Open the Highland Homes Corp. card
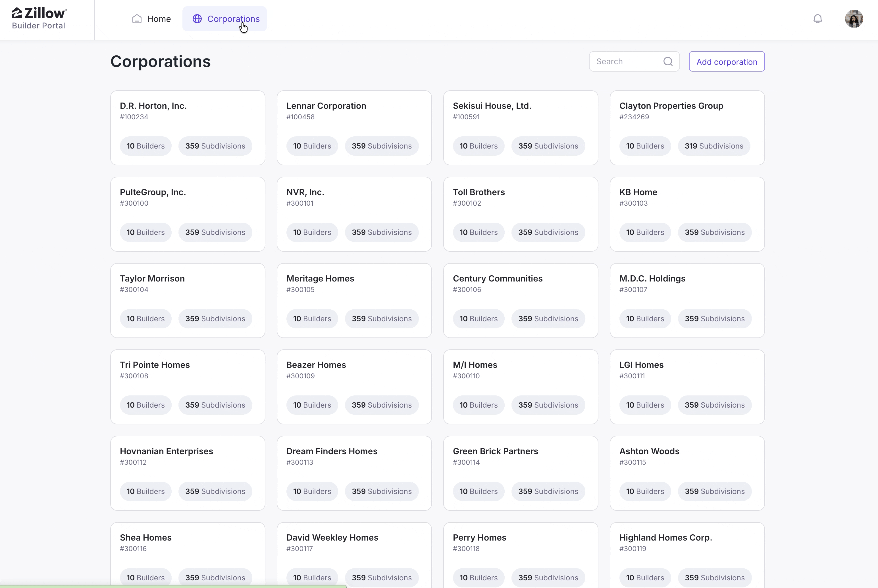Viewport: 878px width, 588px height. click(x=687, y=555)
